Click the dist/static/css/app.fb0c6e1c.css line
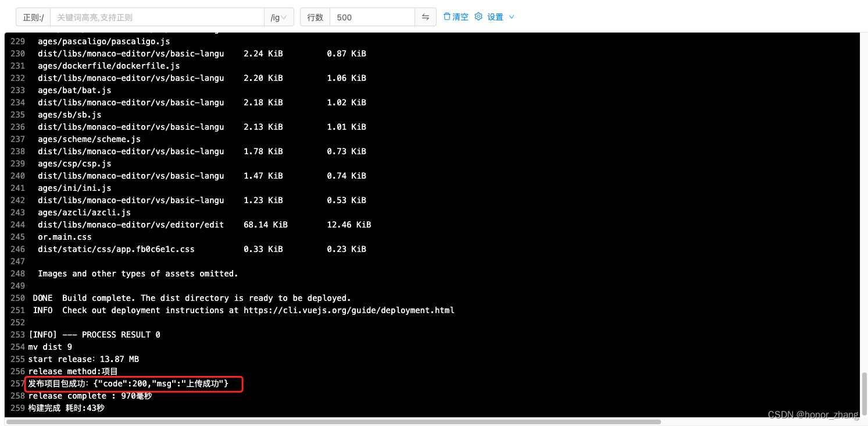 [116, 249]
